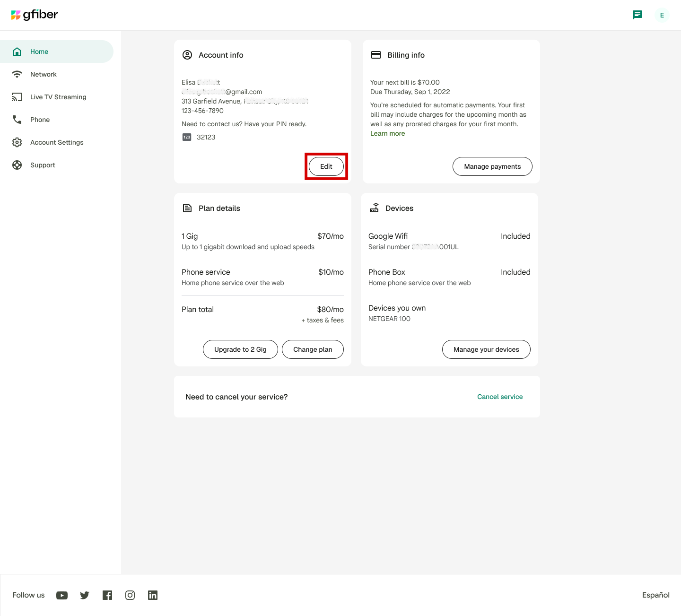Click the Plan details document icon

[187, 208]
